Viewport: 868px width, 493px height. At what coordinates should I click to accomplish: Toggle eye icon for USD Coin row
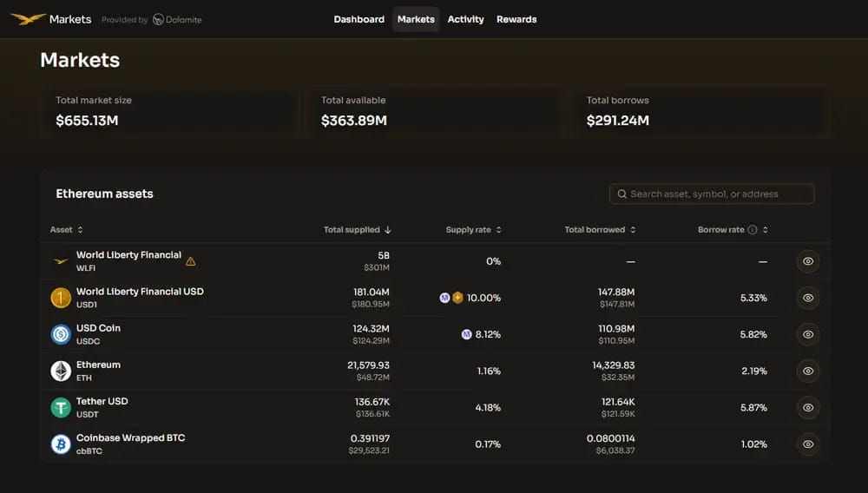[808, 334]
